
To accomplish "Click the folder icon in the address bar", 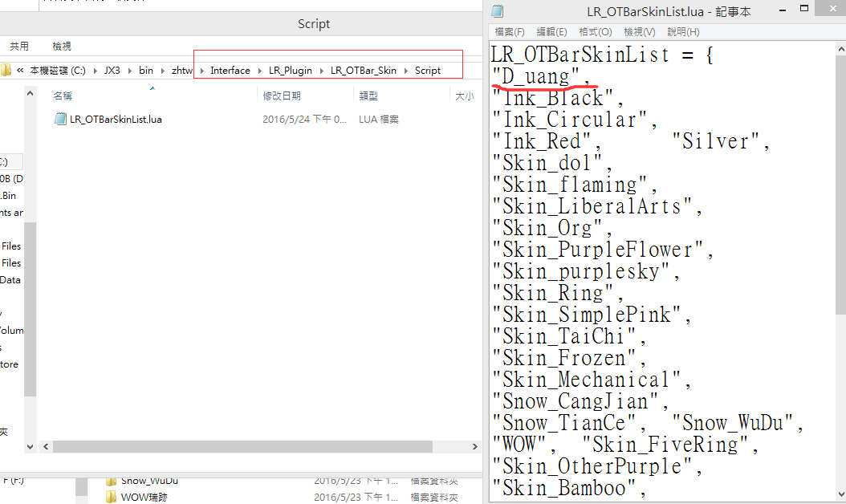I will (5, 71).
